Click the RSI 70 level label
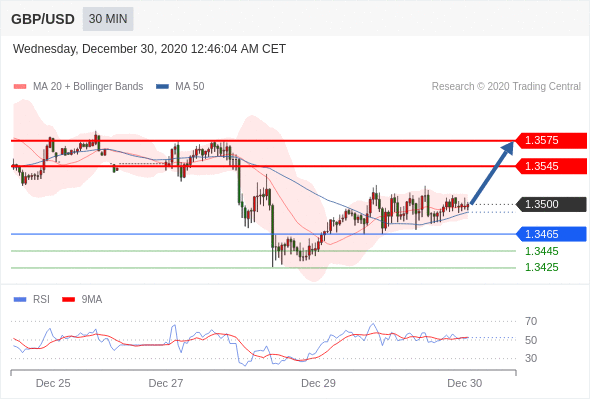 pos(531,321)
